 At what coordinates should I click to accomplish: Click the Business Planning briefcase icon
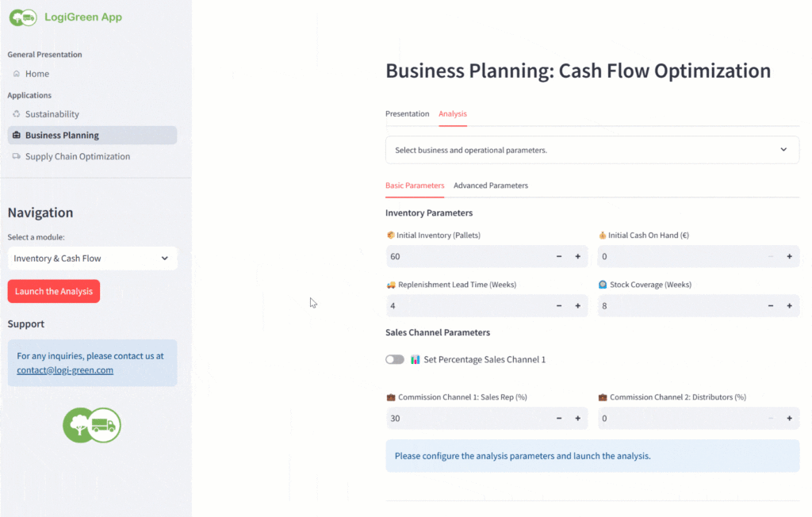pyautogui.click(x=17, y=136)
